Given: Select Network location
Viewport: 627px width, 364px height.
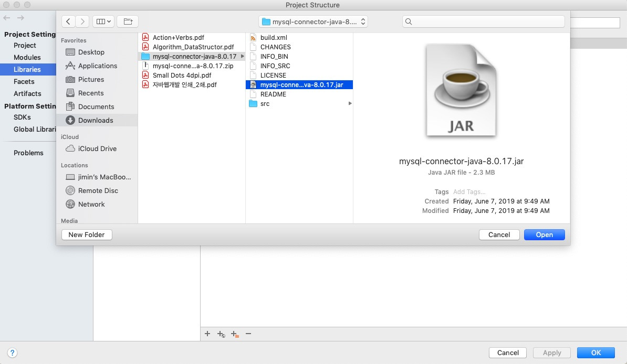Looking at the screenshot, I should tap(98, 204).
